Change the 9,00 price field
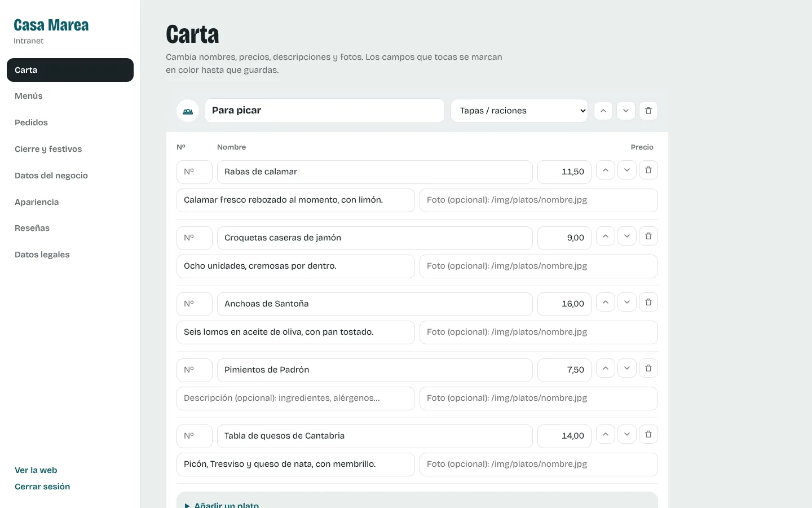The width and height of the screenshot is (812, 508). point(564,238)
